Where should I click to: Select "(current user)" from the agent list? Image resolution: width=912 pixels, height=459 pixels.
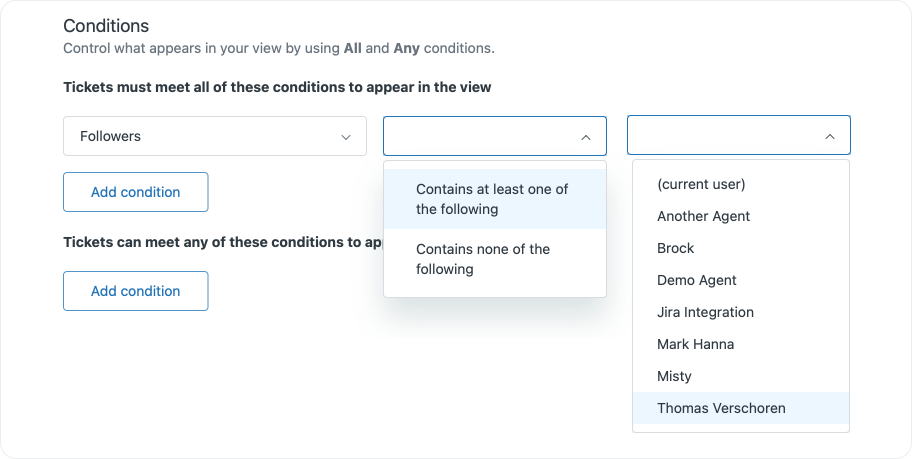pyautogui.click(x=701, y=184)
